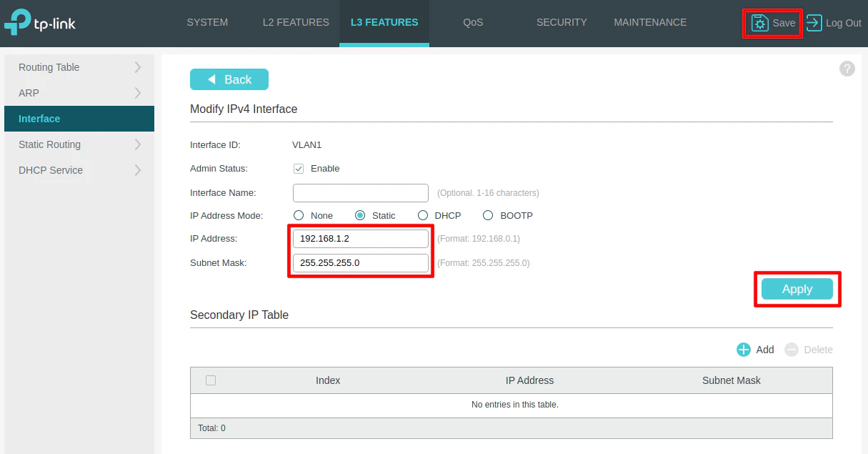Open the L3 FEATURES tab
This screenshot has width=868, height=454.
[x=384, y=22]
